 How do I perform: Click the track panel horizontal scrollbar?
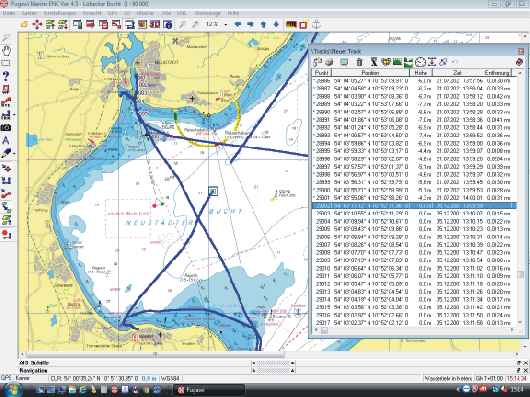click(x=414, y=331)
